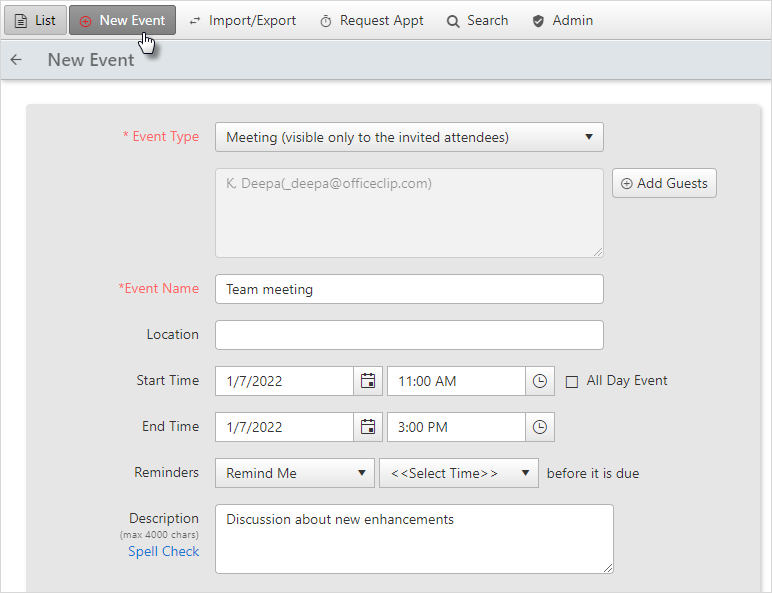Open the Admin section
The height and width of the screenshot is (593, 772).
pos(563,21)
